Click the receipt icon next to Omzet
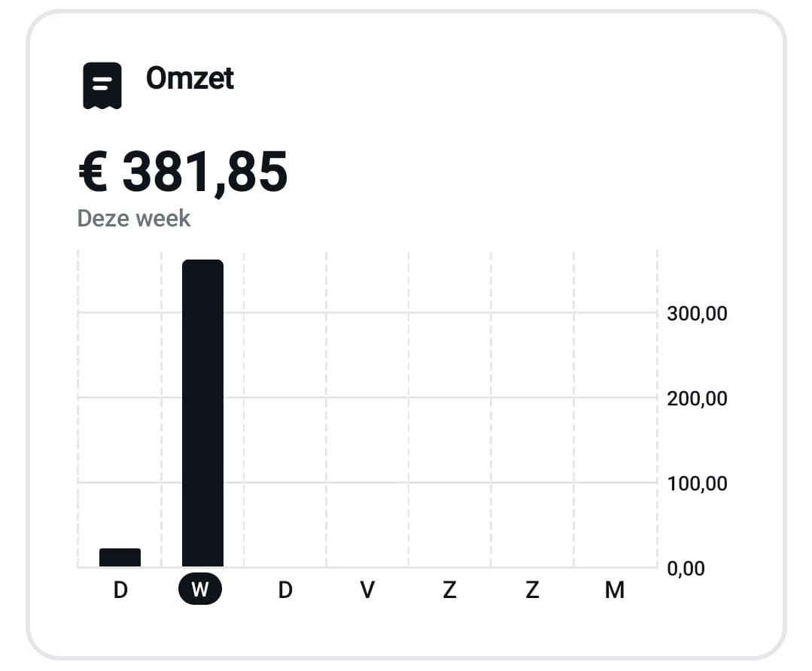 point(102,86)
